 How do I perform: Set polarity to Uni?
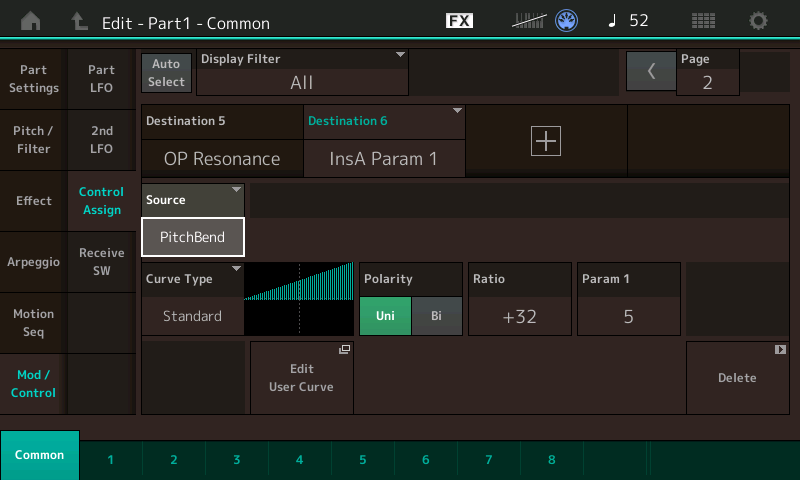point(385,315)
